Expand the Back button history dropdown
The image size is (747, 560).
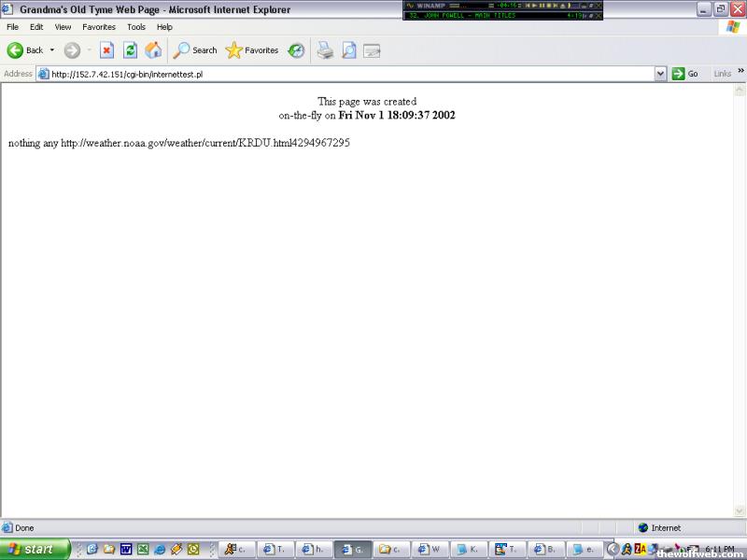pos(52,50)
